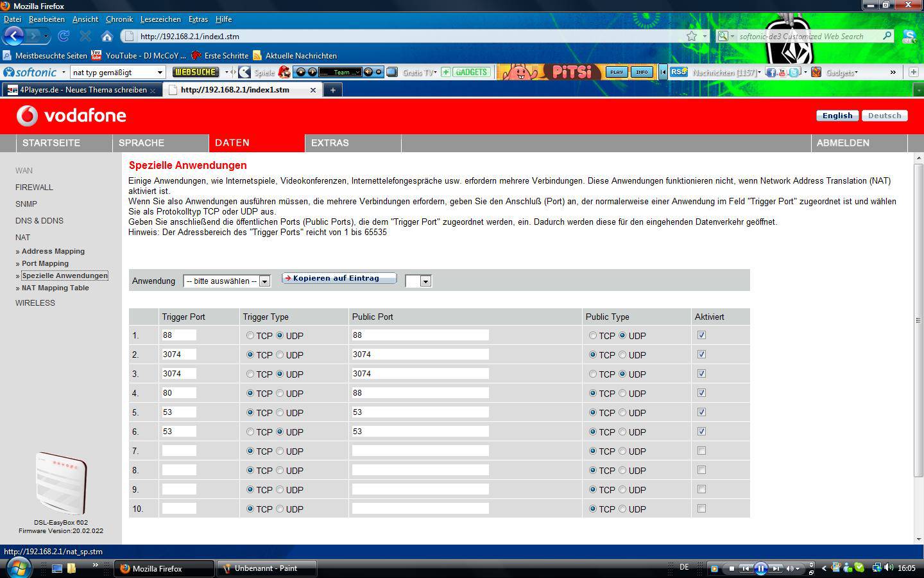Enable Aktiviert checkbox for row 7
Image resolution: width=924 pixels, height=578 pixels.
click(x=701, y=451)
